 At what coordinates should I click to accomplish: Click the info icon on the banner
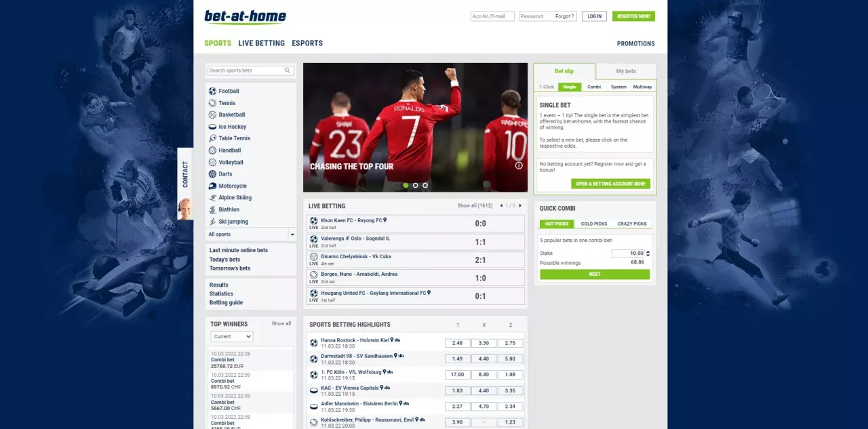519,165
